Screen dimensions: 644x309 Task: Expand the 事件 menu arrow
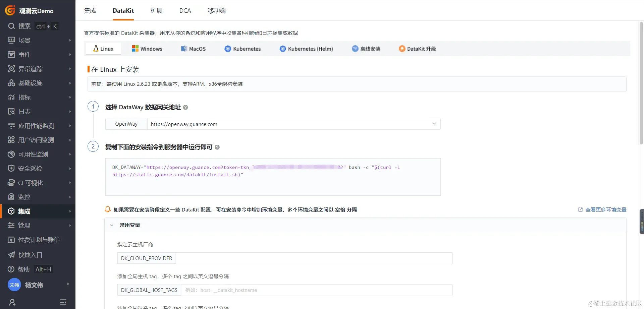click(70, 54)
